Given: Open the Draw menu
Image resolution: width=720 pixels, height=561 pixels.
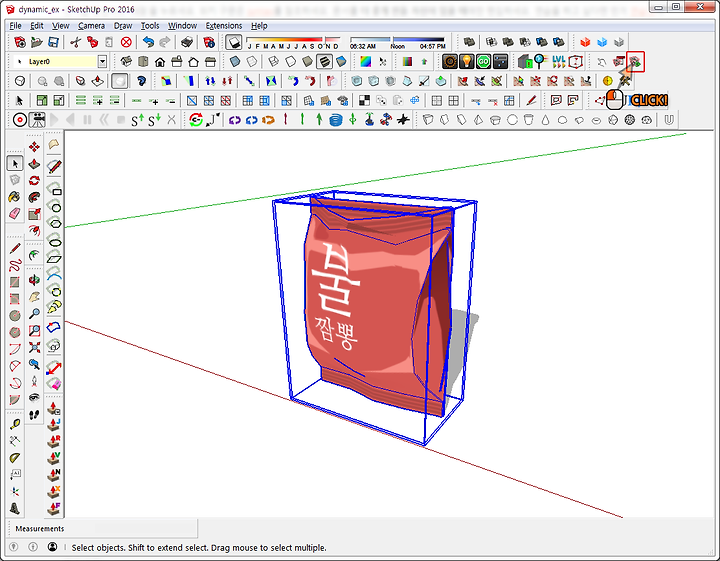Looking at the screenshot, I should point(123,26).
